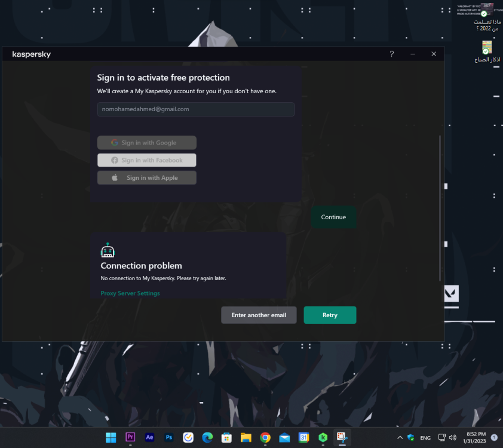Click the Facebook logo on sign-in button

[x=115, y=160]
